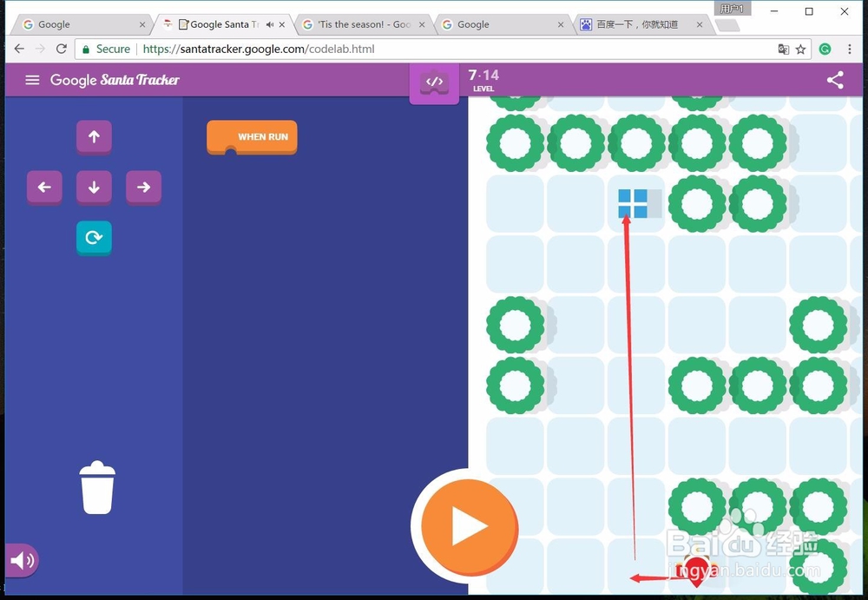Screen dimensions: 868x600
Task: Share the game via share icon
Action: 835,80
